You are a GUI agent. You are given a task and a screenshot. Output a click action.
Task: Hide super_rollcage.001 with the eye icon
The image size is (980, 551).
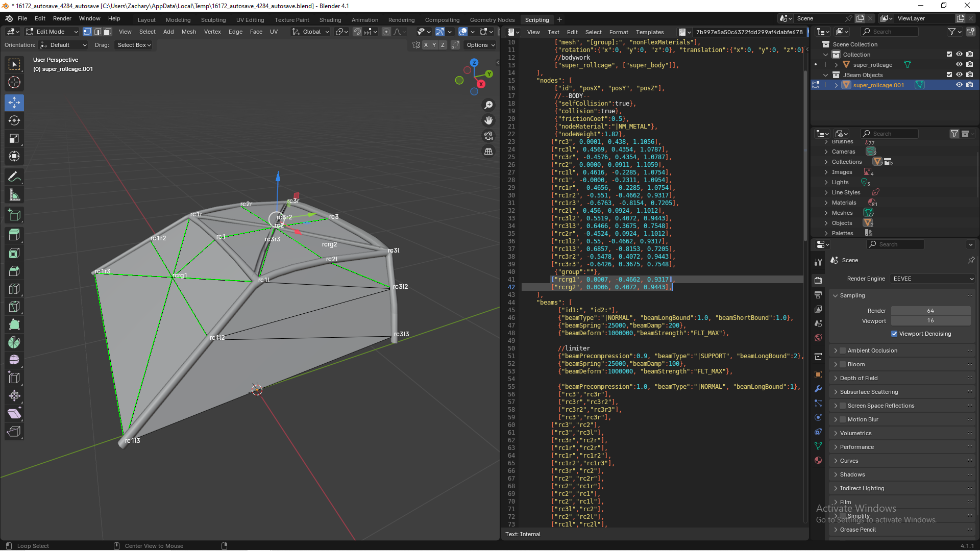click(959, 85)
